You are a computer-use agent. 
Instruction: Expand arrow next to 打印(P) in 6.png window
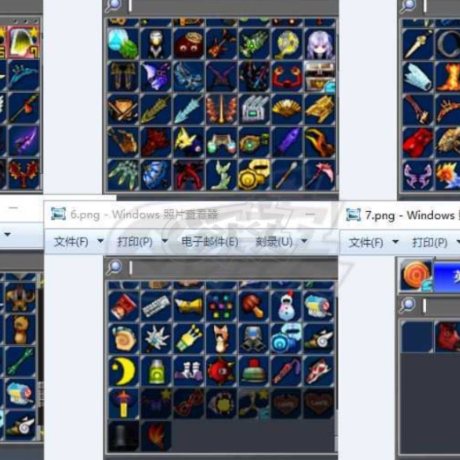tap(164, 241)
